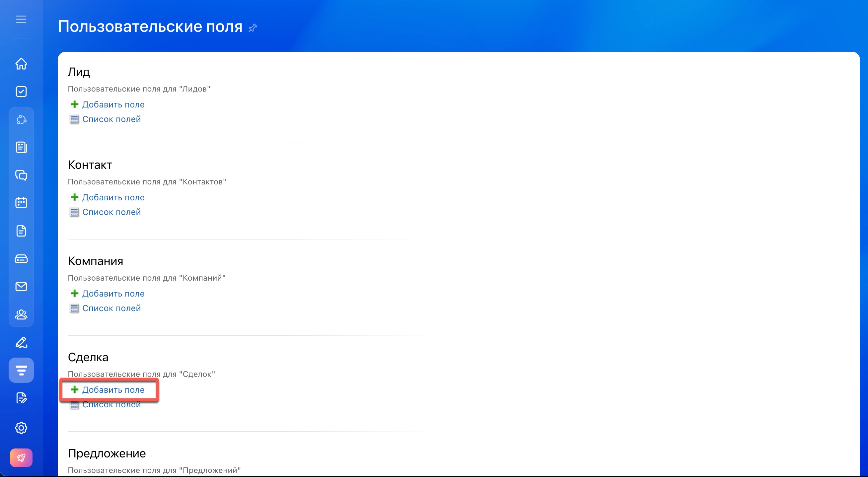Open the hamburger menu in the sidebar

click(x=21, y=19)
